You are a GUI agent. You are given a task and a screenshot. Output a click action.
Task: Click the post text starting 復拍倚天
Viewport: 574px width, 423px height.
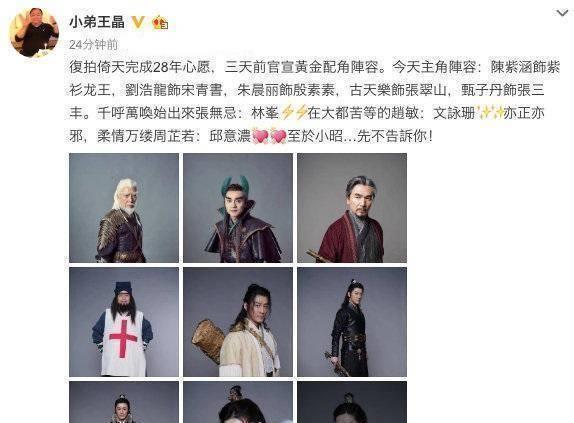pyautogui.click(x=314, y=101)
